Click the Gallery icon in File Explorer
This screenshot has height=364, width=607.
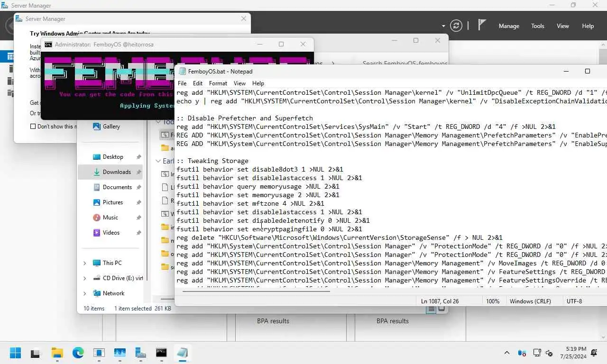(x=97, y=127)
